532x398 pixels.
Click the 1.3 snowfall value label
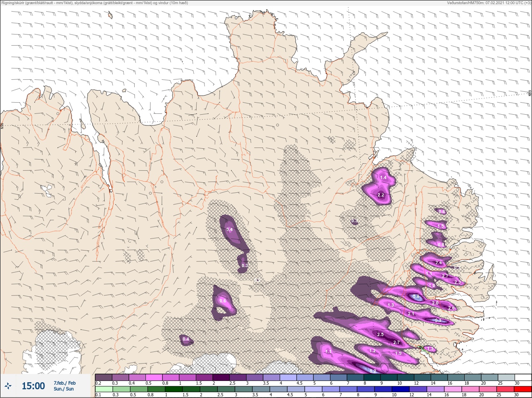(x=391, y=305)
